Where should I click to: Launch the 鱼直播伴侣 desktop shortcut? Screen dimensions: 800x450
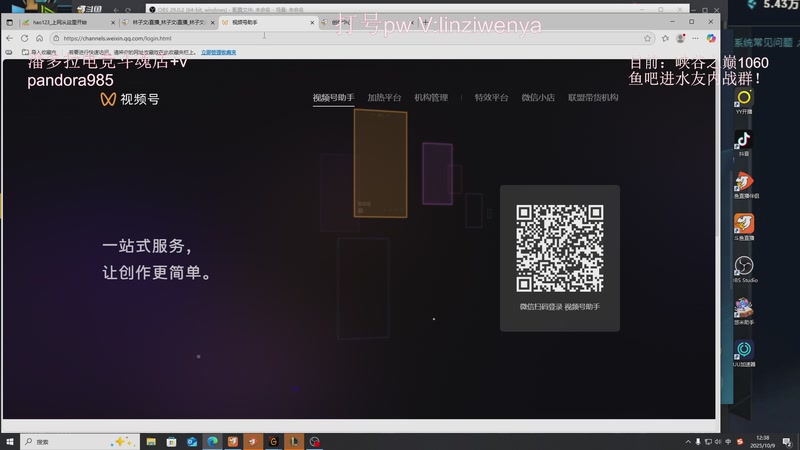[744, 186]
